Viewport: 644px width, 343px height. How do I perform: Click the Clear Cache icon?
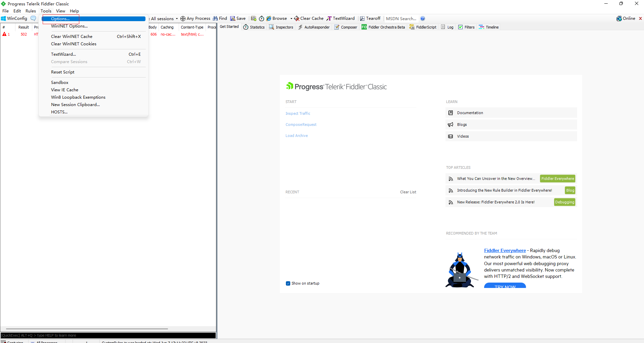[297, 18]
